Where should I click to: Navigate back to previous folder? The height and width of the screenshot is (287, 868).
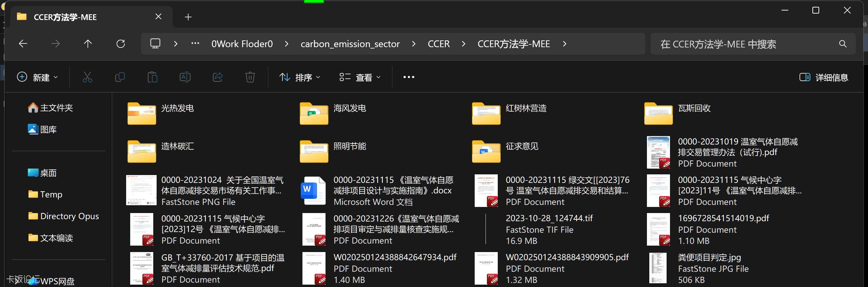[23, 44]
